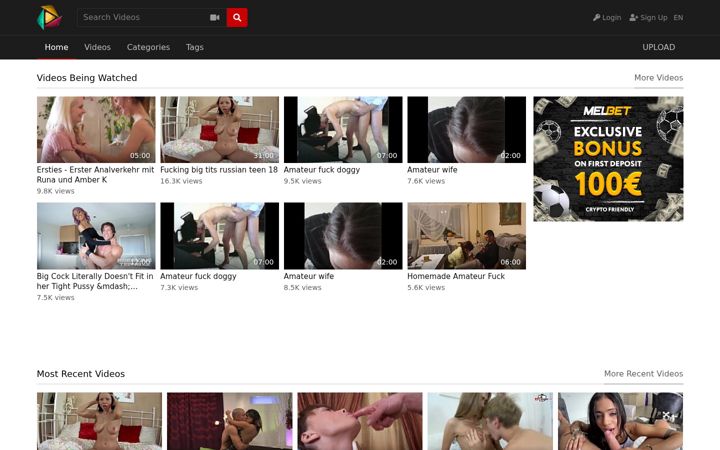Viewport: 720px width, 450px height.
Task: Click the site logo in the header
Action: 49,17
